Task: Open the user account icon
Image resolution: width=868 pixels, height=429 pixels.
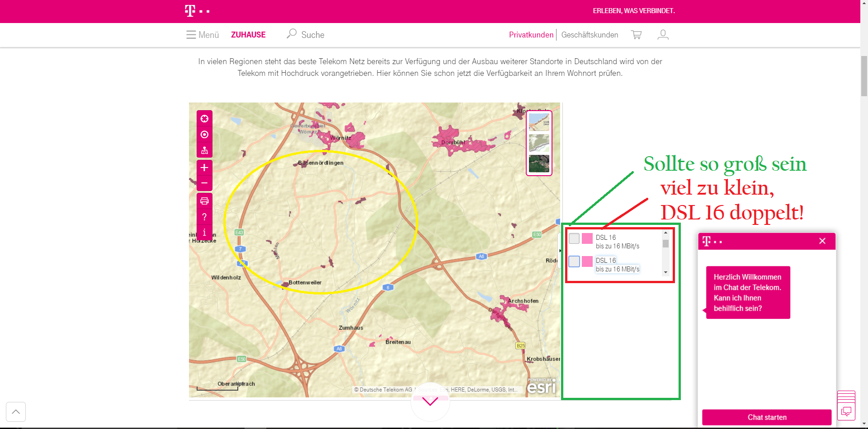Action: point(663,35)
